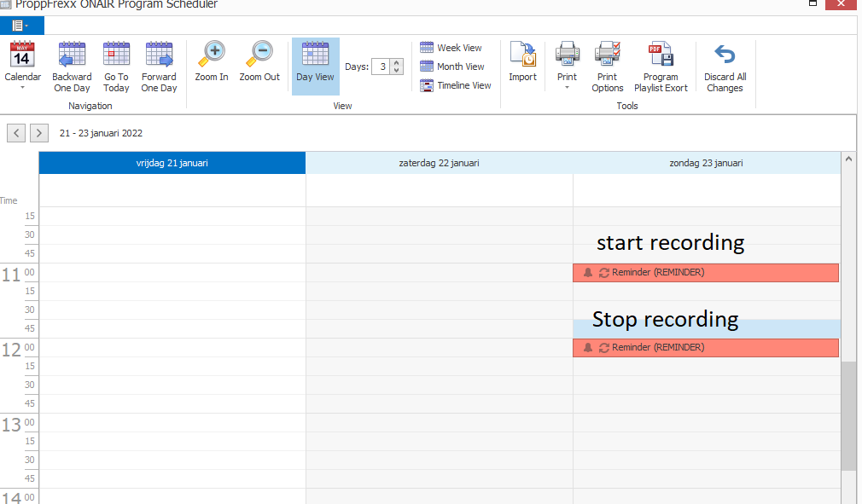Open Print Options
Image resolution: width=862 pixels, height=504 pixels.
[608, 67]
